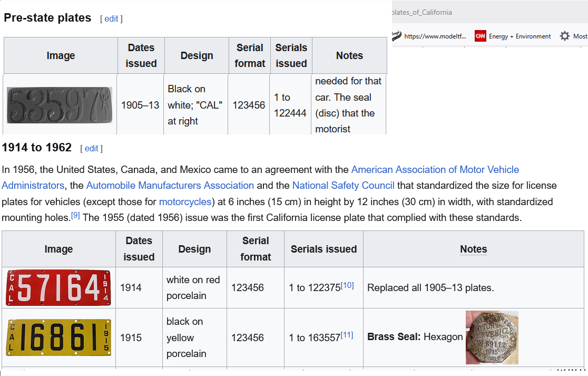The height and width of the screenshot is (376, 588).
Task: Click the URL address bar text
Action: pos(422,12)
